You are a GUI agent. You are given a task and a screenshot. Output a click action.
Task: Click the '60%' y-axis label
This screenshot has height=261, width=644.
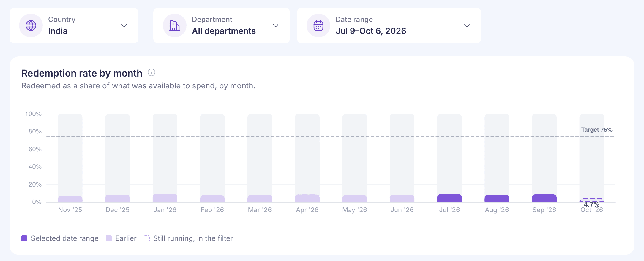[x=35, y=149]
